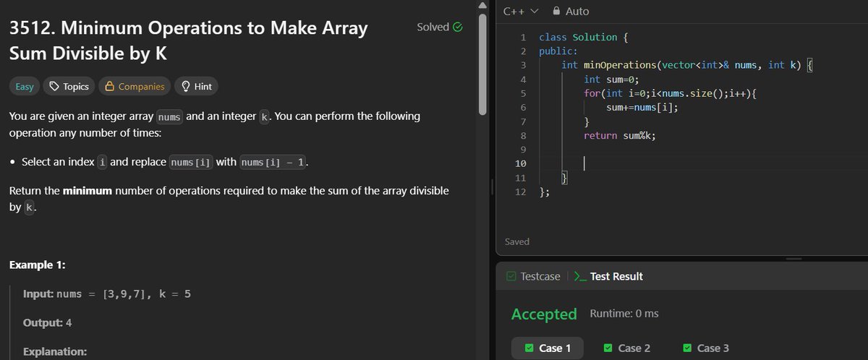Click the "Example 1:" heading

tap(38, 265)
